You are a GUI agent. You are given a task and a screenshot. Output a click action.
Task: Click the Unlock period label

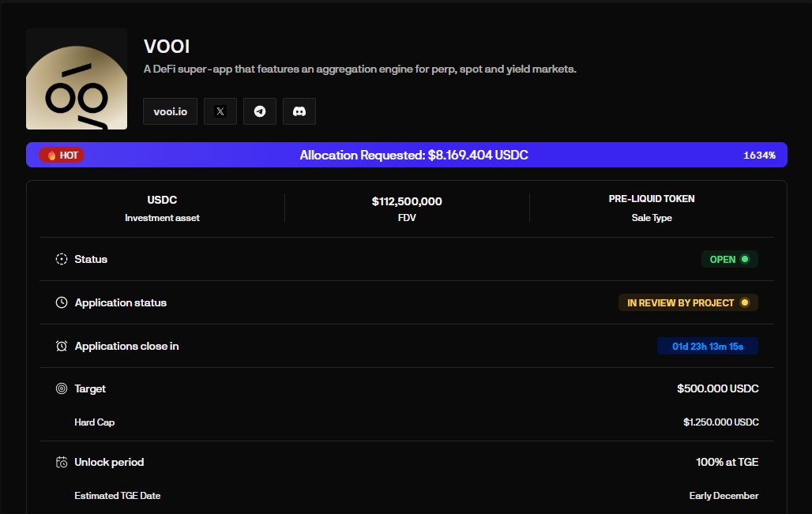(x=109, y=462)
